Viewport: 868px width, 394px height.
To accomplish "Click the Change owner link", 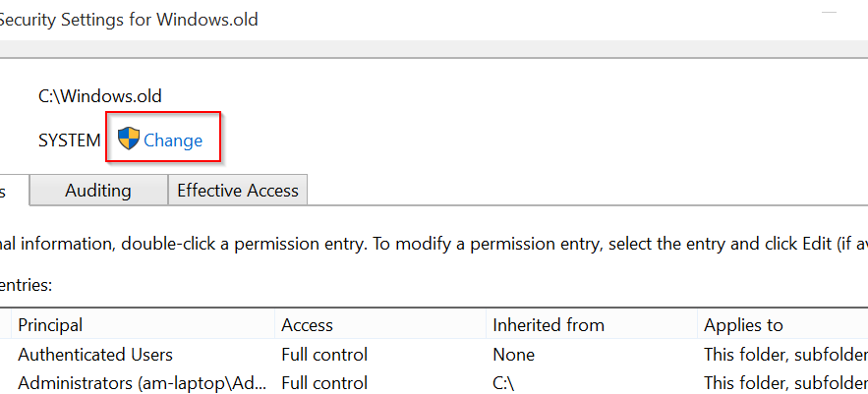I will click(173, 141).
